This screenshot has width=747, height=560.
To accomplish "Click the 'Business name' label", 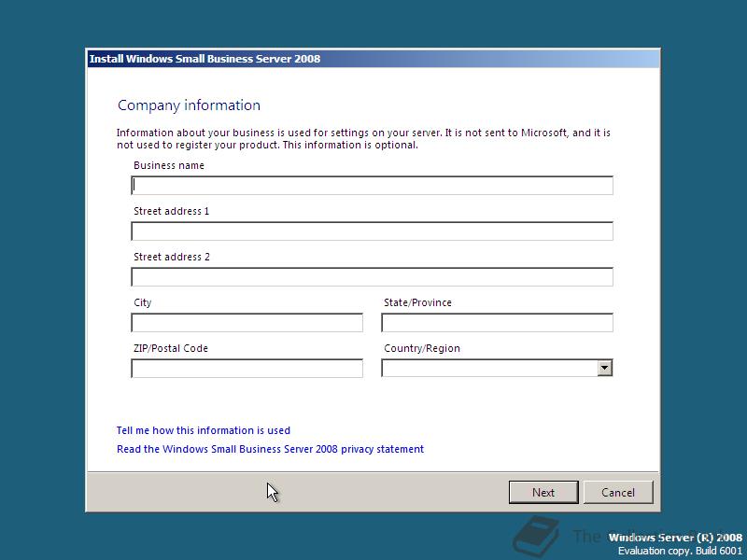I will tap(169, 165).
